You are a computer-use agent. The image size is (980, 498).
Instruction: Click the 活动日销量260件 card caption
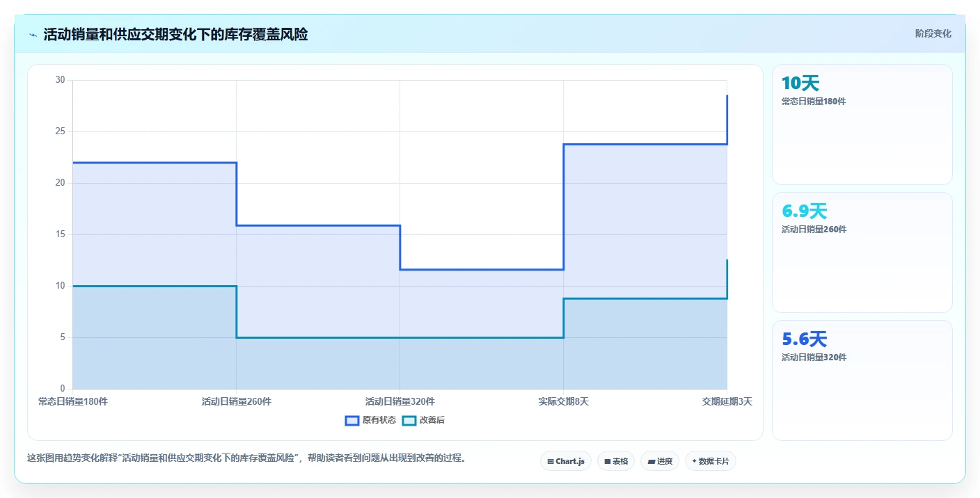[x=814, y=230]
